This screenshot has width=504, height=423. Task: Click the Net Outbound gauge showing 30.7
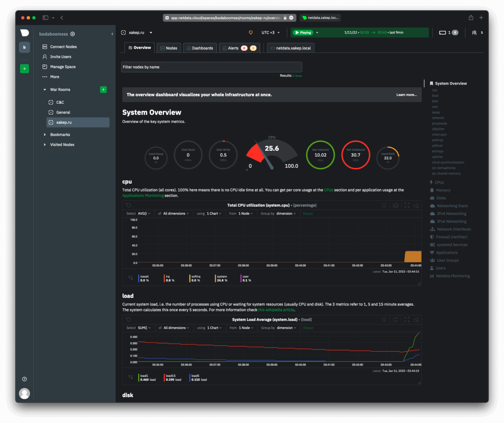coord(356,155)
